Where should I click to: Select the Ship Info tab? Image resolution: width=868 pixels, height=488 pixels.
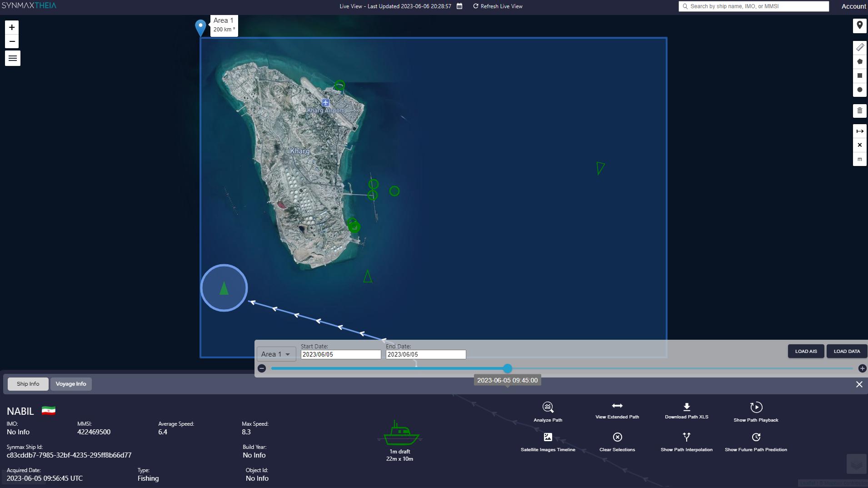pyautogui.click(x=28, y=384)
